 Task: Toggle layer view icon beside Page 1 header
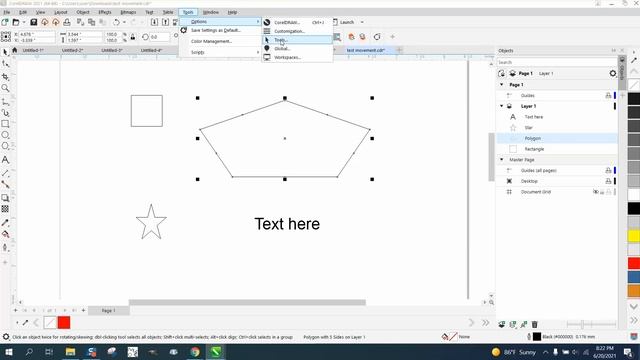513,73
